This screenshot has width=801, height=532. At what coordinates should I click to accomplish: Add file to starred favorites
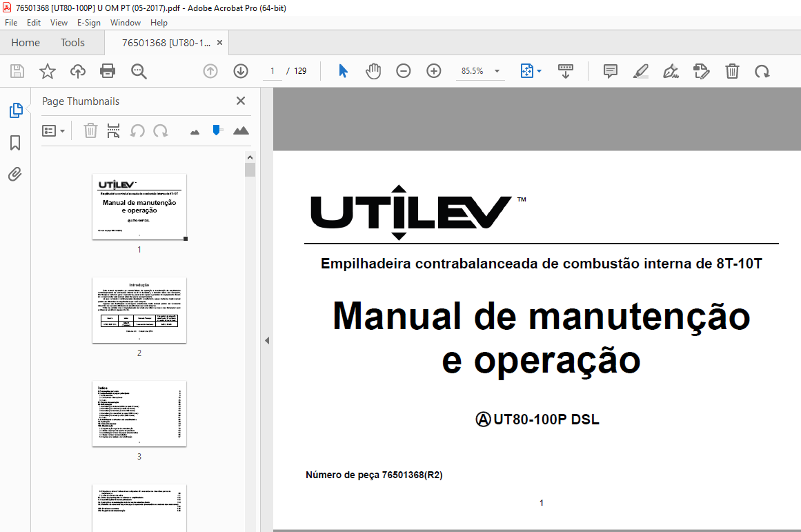click(x=48, y=71)
